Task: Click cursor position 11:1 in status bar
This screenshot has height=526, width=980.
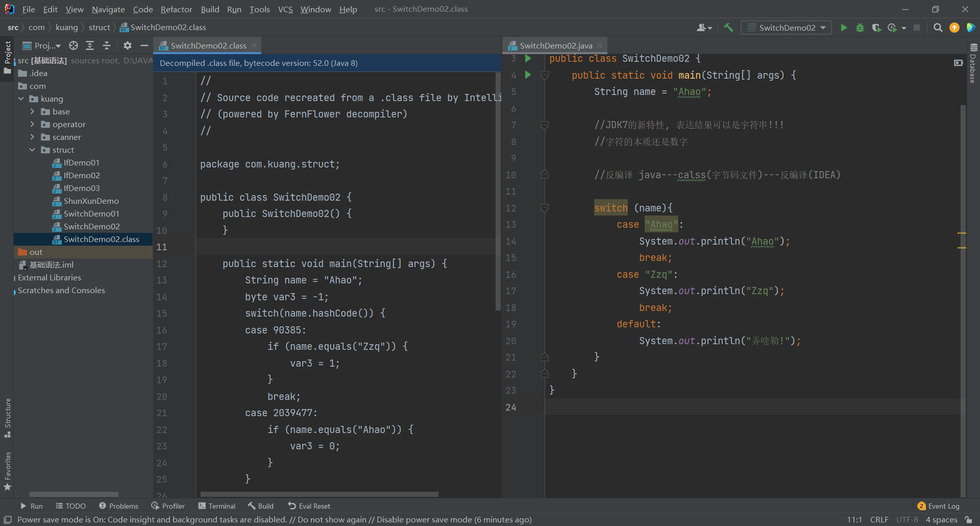Action: (854, 519)
